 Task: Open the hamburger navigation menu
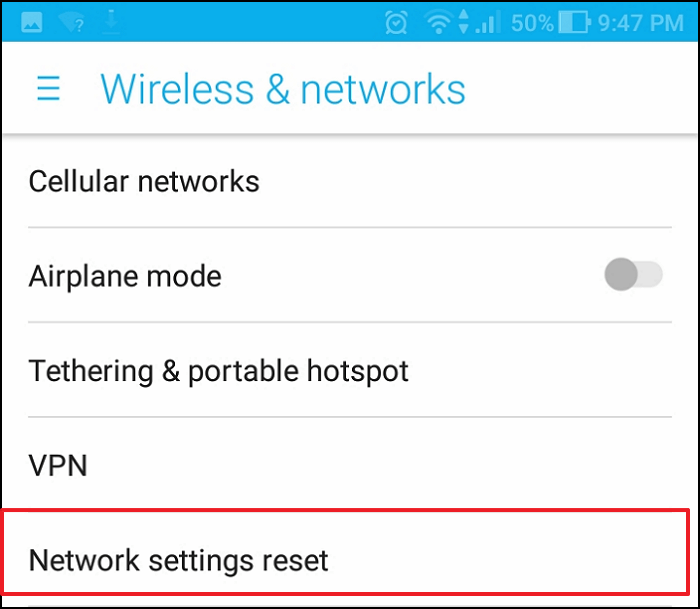48,88
